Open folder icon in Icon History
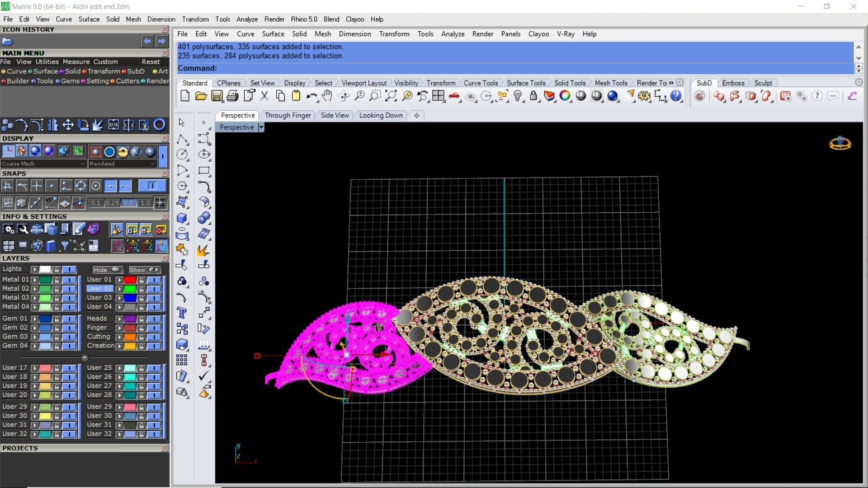The width and height of the screenshot is (868, 488). [7, 42]
